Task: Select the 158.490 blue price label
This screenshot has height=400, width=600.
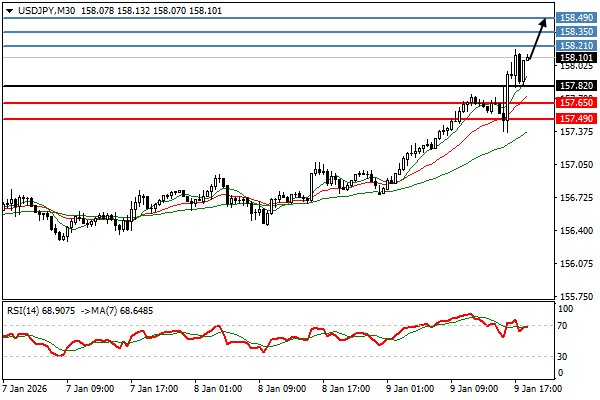Action: 576,18
